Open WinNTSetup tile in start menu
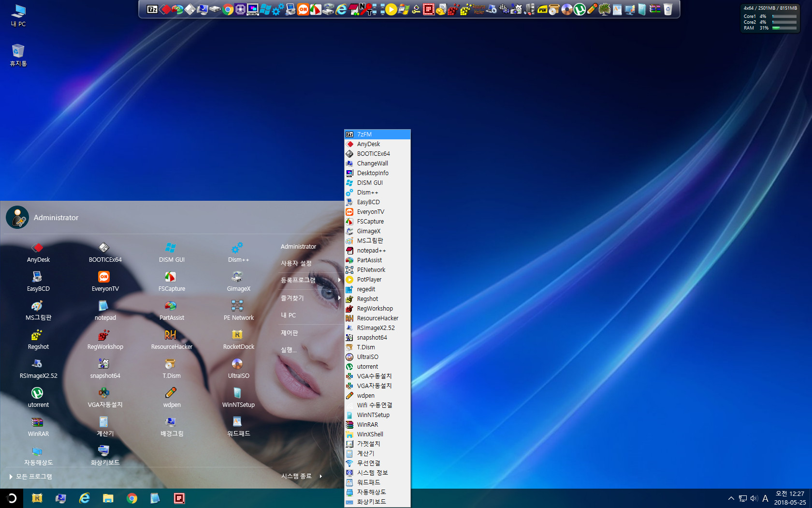Screen dimensions: 812x508 [238, 398]
